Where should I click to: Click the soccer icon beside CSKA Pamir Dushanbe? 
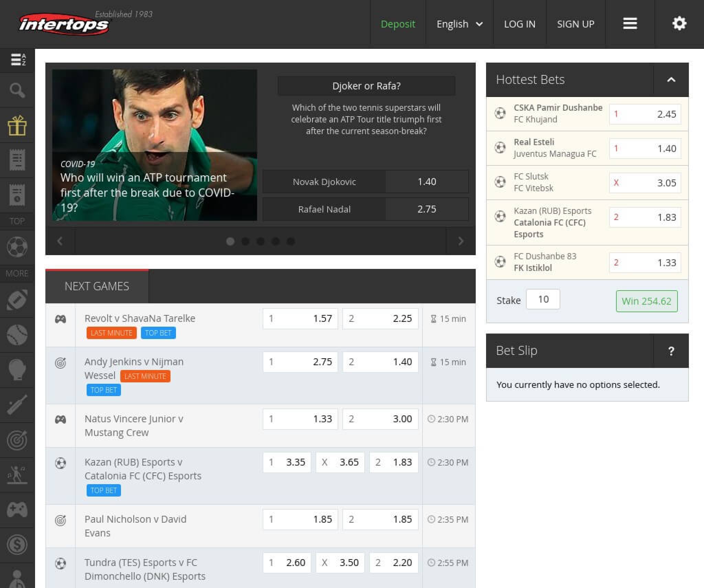coord(500,113)
